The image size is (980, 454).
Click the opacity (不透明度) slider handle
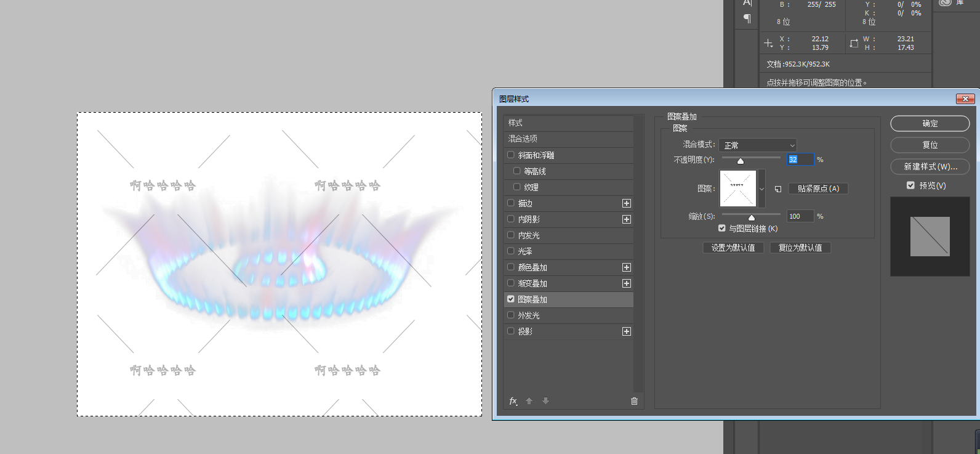[741, 161]
